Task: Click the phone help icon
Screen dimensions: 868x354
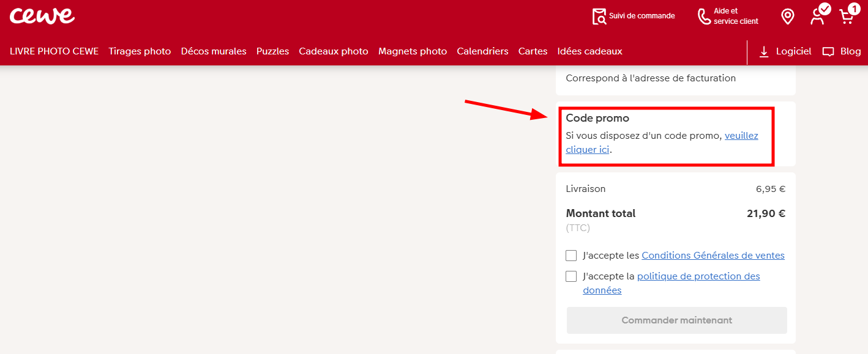Action: (704, 17)
